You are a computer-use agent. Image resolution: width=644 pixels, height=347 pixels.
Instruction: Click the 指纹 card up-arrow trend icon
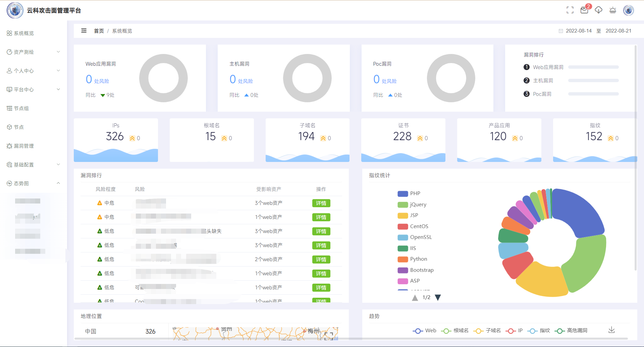(610, 138)
